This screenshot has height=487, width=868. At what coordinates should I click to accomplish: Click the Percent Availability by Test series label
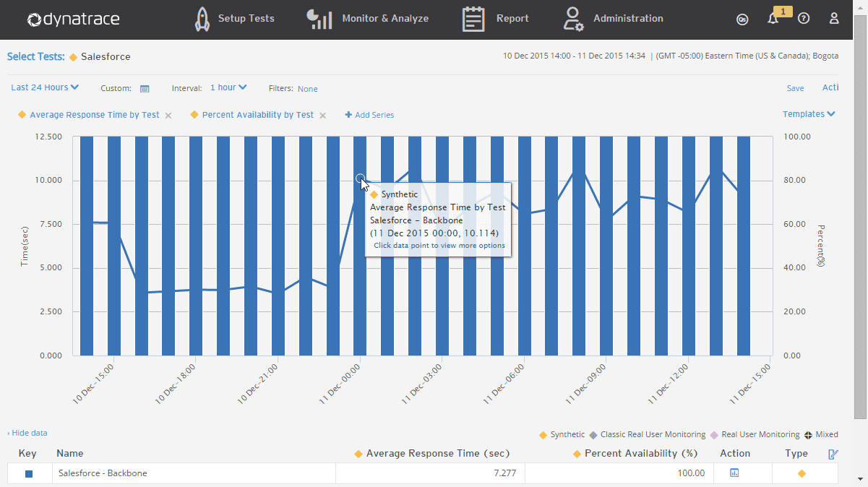click(258, 115)
